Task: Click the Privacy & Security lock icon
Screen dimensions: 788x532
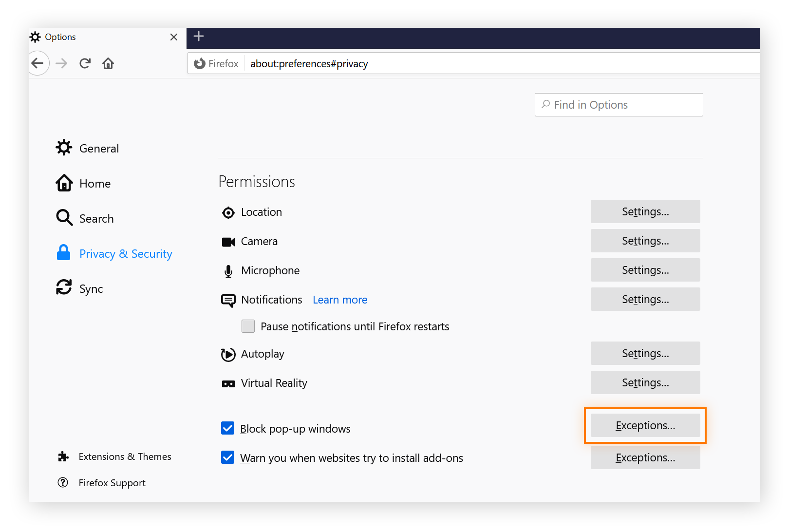Action: coord(64,253)
